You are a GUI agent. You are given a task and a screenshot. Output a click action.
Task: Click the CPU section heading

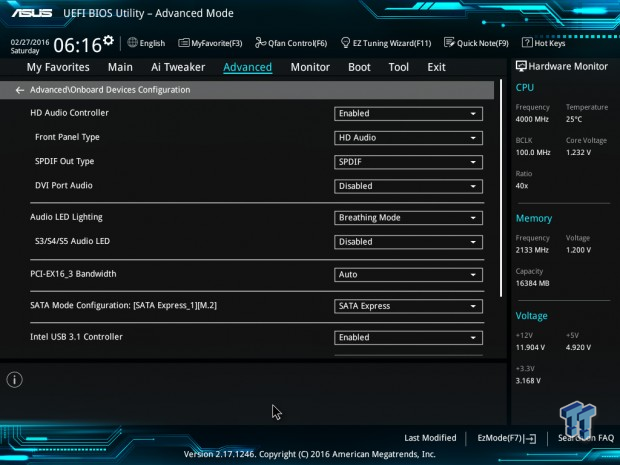(525, 87)
